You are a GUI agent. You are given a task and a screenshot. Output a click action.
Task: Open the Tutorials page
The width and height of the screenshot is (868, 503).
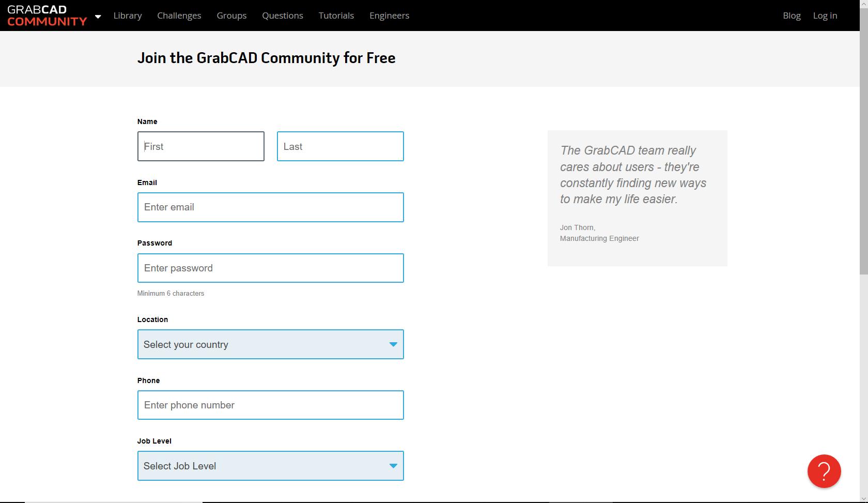(x=336, y=16)
